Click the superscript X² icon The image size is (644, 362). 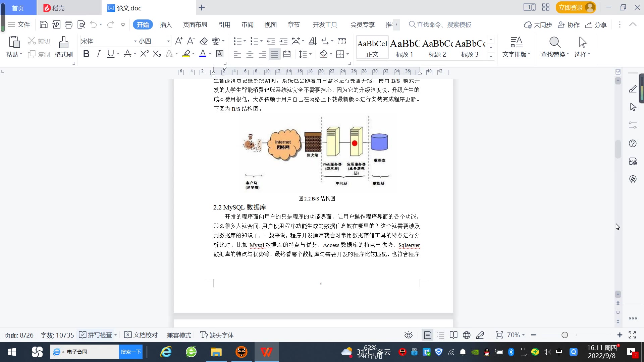tap(144, 54)
